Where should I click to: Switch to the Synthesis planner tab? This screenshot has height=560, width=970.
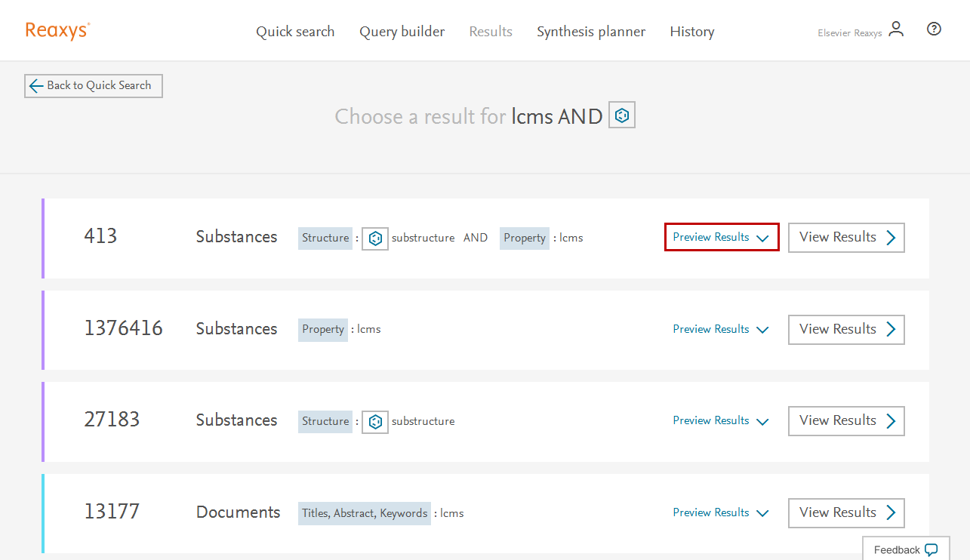pyautogui.click(x=591, y=32)
